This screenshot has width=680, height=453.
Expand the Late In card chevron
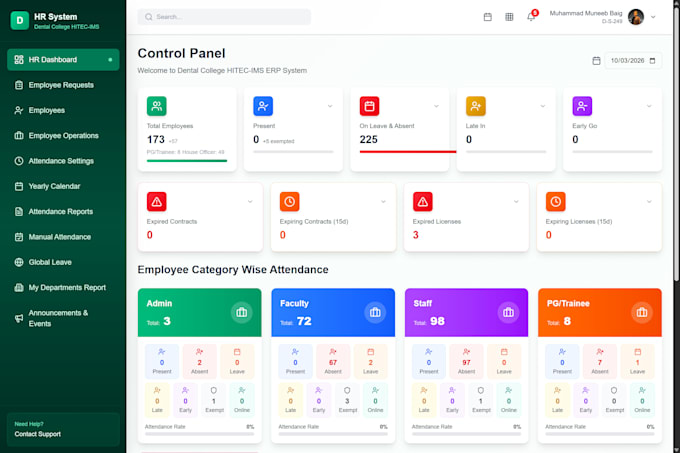click(x=543, y=106)
